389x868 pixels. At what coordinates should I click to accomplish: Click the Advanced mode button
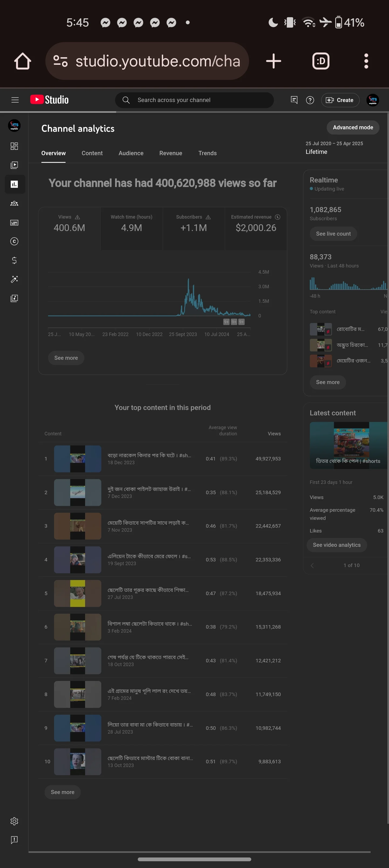pyautogui.click(x=353, y=127)
